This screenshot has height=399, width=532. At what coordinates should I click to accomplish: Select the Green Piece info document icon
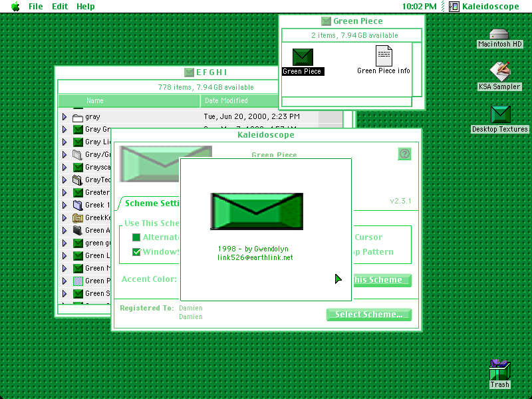click(x=384, y=56)
